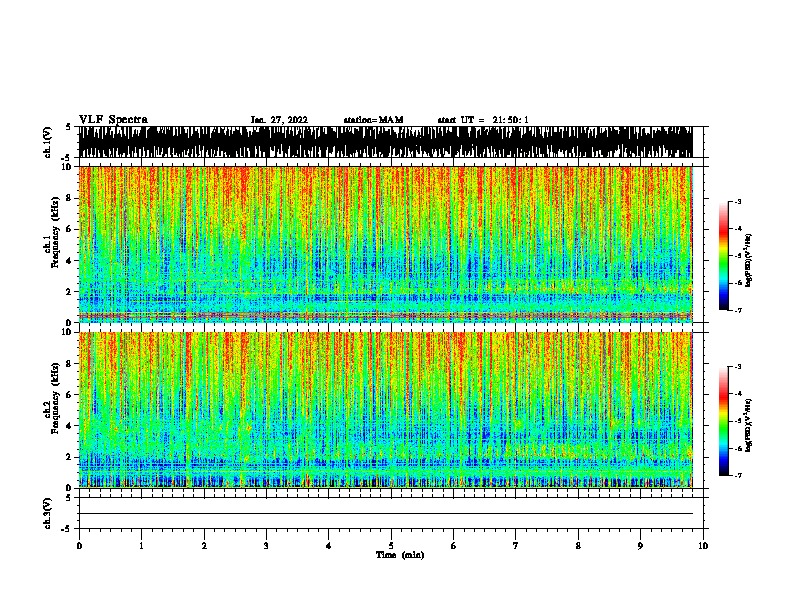Image resolution: width=792 pixels, height=612 pixels.
Task: Click the 'ch.3(V)' axis label
Action: coord(48,513)
